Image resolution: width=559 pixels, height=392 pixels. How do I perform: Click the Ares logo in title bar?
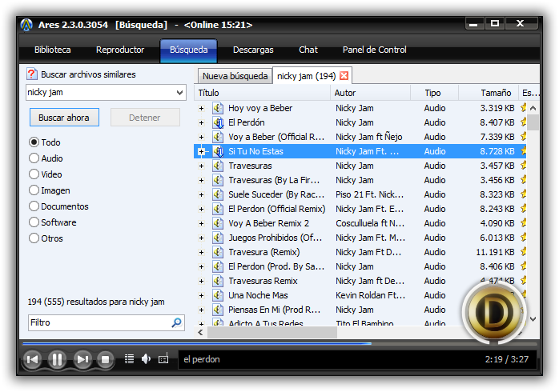click(26, 25)
